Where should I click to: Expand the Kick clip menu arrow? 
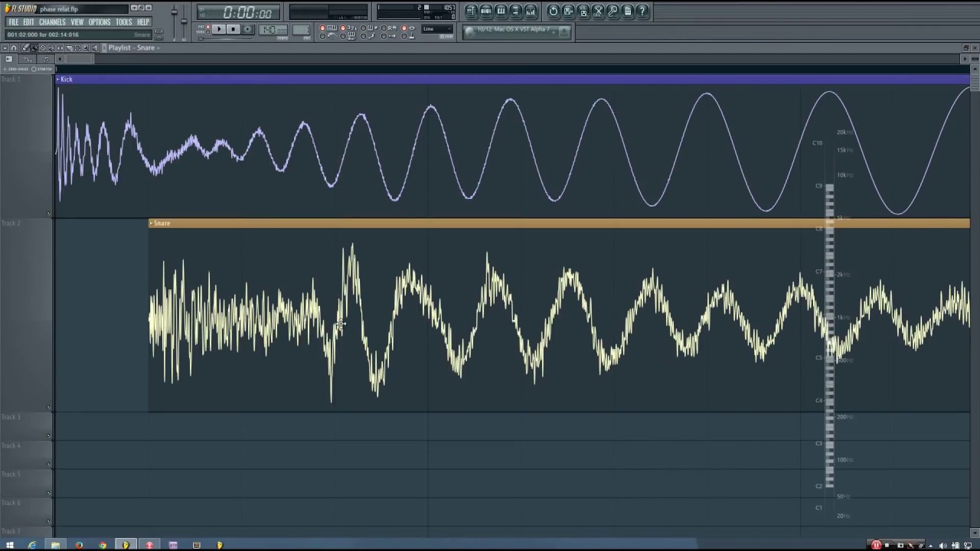pyautogui.click(x=57, y=79)
